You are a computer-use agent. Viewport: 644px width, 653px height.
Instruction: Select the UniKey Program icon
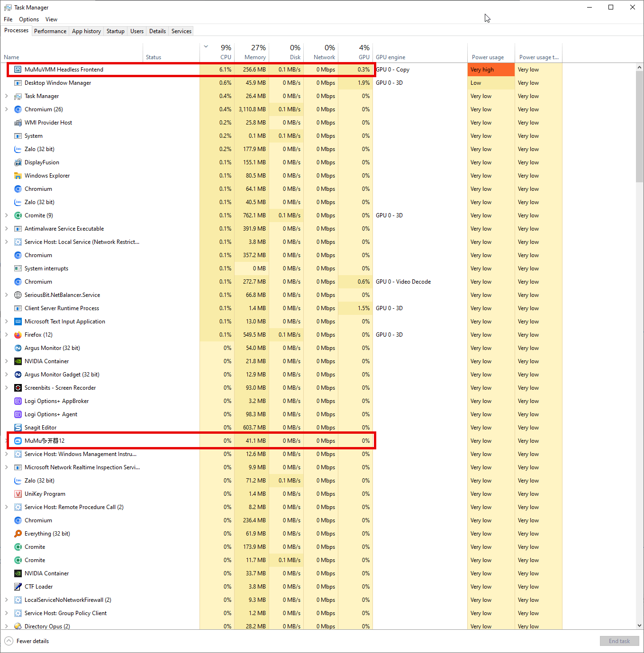click(x=18, y=494)
